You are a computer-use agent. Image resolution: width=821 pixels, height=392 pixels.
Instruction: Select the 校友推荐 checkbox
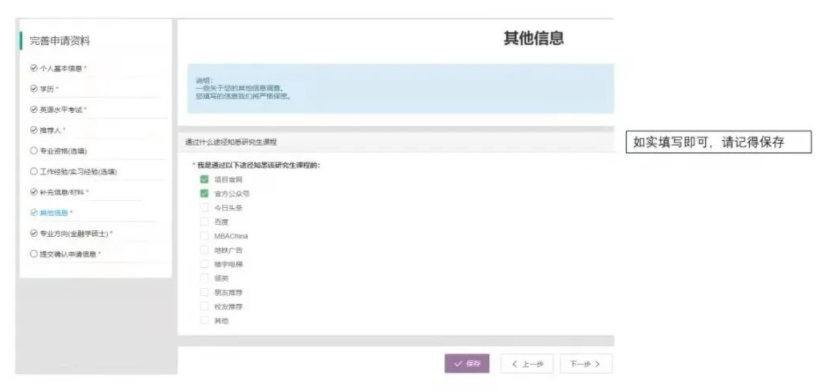point(204,306)
